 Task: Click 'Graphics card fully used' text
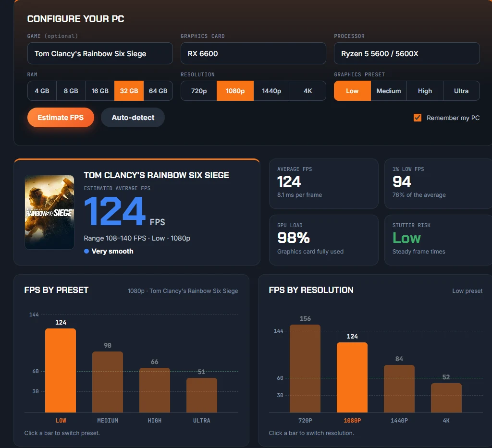click(310, 252)
